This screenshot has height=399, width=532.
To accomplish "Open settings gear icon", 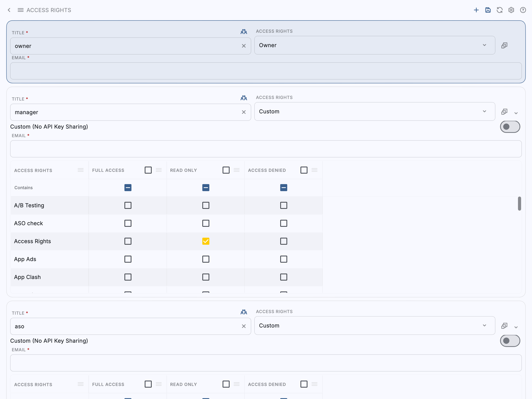I will click(x=511, y=10).
